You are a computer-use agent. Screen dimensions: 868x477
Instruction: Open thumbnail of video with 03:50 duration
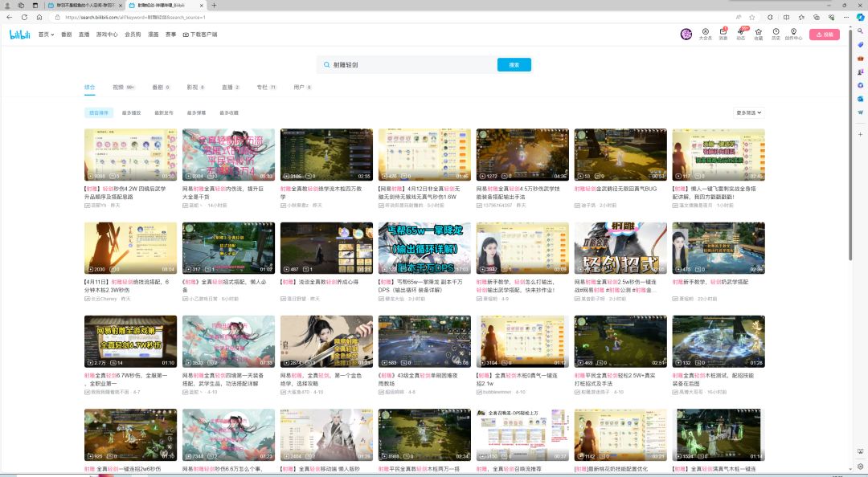(x=131, y=154)
